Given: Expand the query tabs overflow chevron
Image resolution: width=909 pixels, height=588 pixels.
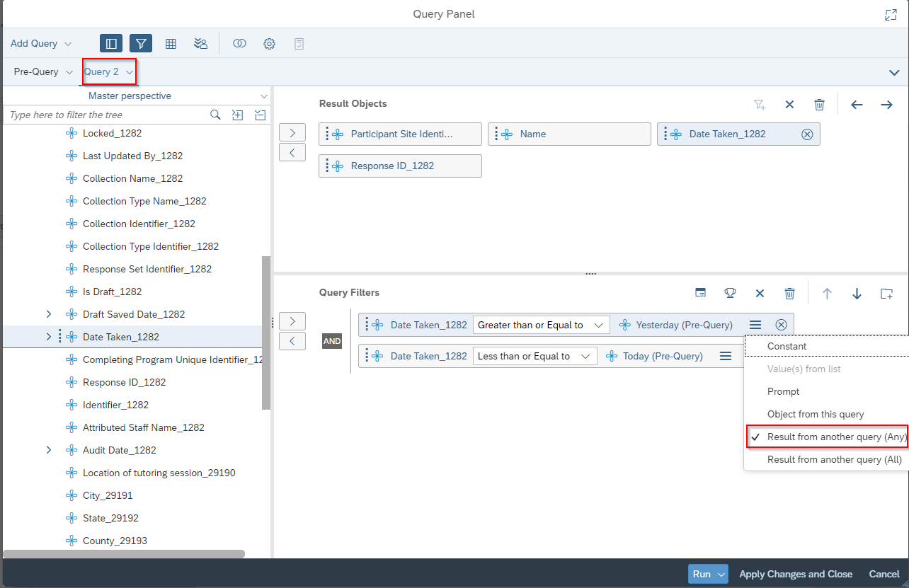Looking at the screenshot, I should (894, 72).
